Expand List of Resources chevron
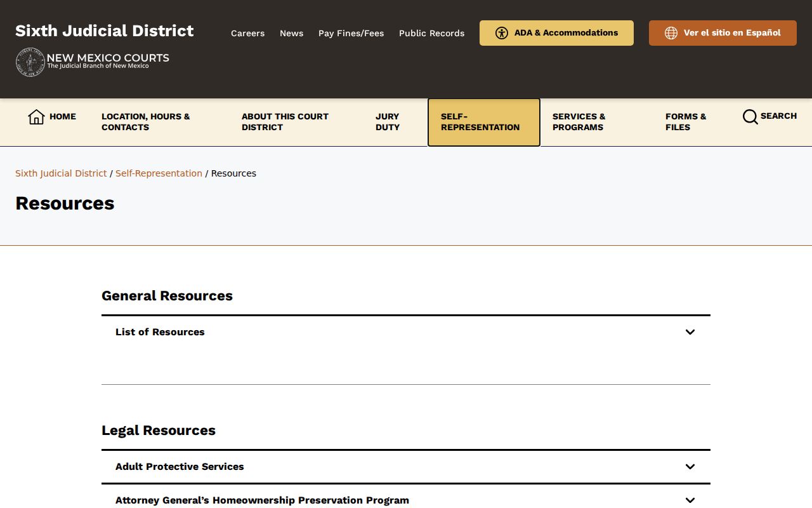 tap(690, 332)
